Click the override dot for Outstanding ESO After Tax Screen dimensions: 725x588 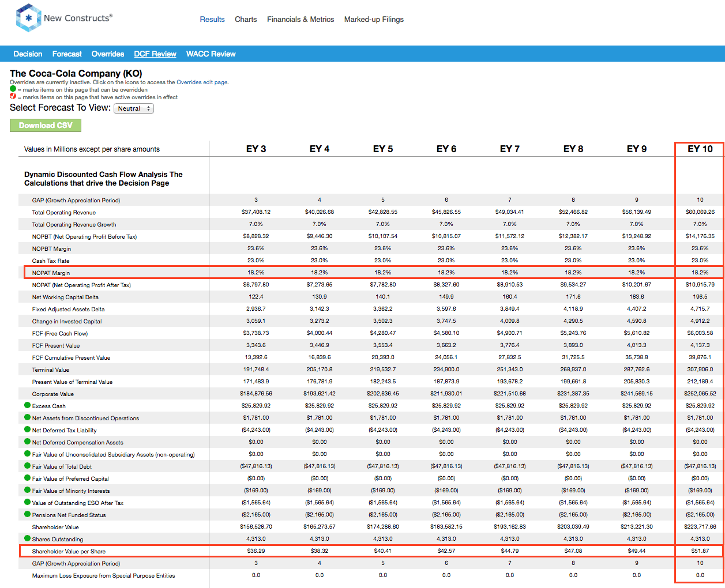click(x=27, y=502)
